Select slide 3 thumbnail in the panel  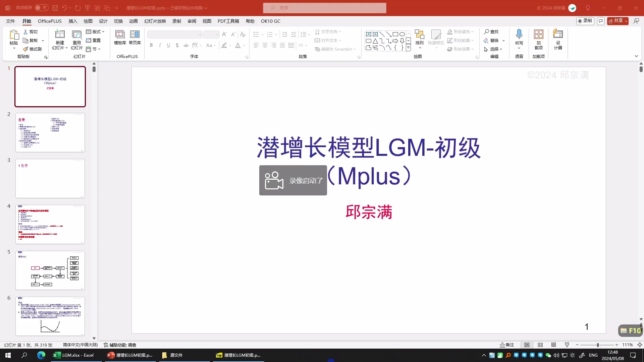pyautogui.click(x=50, y=179)
